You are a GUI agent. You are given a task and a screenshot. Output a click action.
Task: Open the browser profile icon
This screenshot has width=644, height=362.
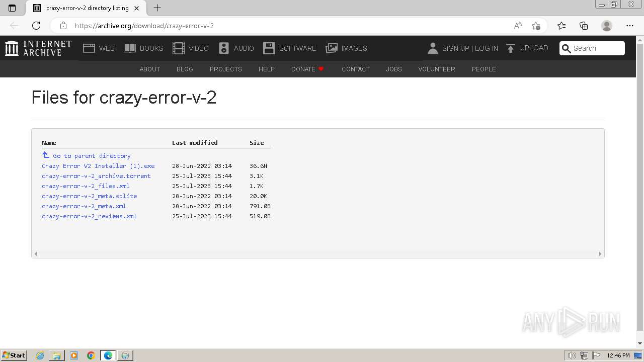607,26
